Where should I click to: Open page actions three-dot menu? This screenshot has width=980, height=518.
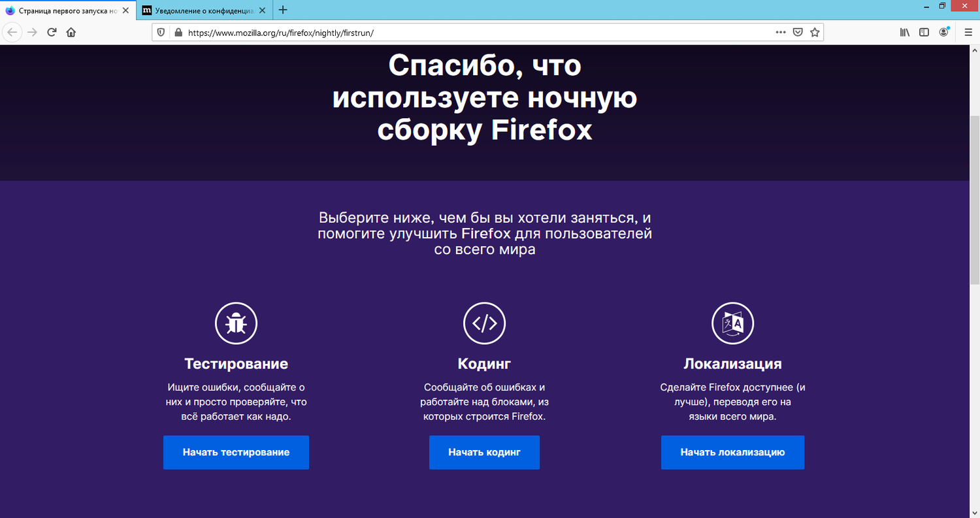(x=781, y=32)
